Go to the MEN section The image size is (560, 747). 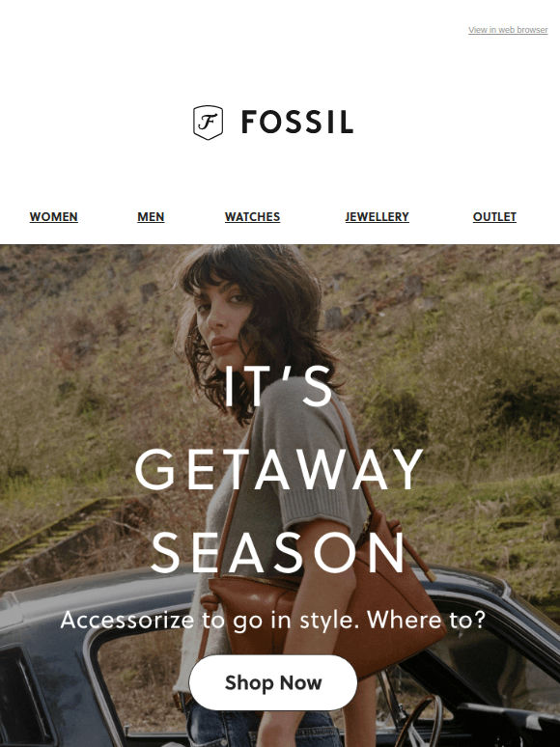[151, 217]
